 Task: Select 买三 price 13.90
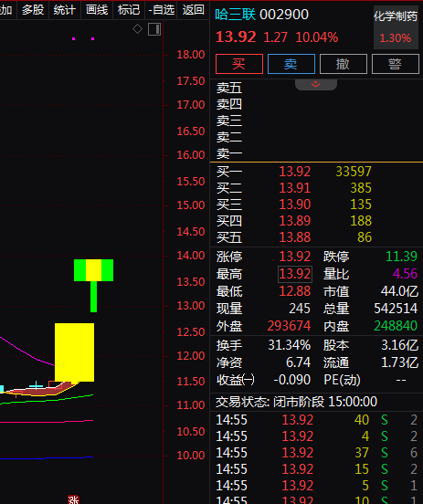coord(295,205)
